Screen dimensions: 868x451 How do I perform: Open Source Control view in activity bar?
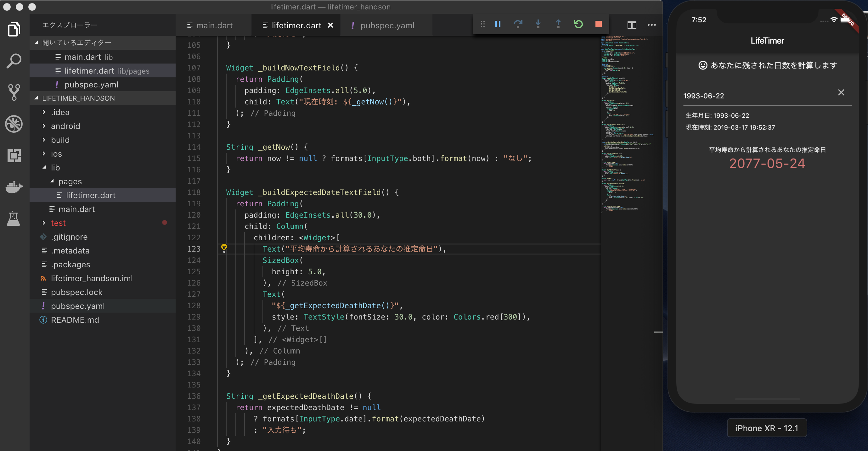click(14, 92)
